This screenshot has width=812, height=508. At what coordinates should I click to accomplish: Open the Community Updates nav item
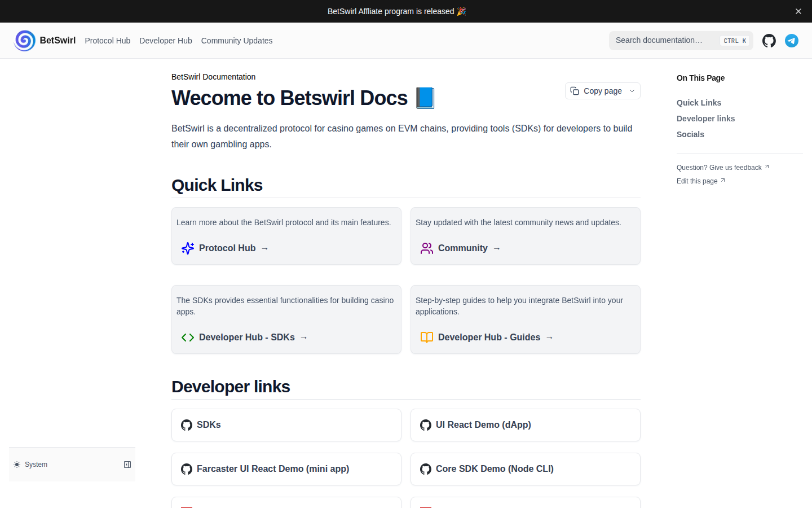(x=237, y=41)
